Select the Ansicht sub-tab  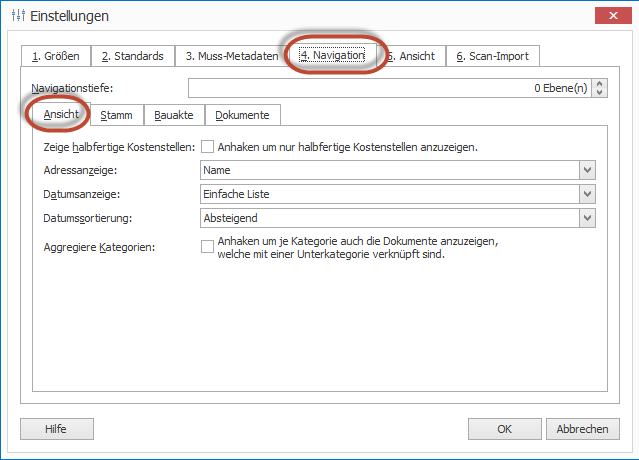pos(61,115)
